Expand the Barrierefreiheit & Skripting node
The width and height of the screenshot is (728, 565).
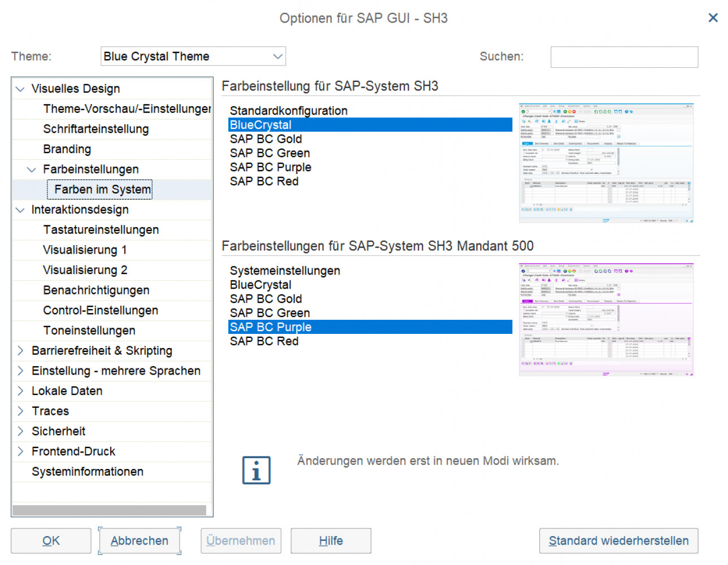[20, 351]
